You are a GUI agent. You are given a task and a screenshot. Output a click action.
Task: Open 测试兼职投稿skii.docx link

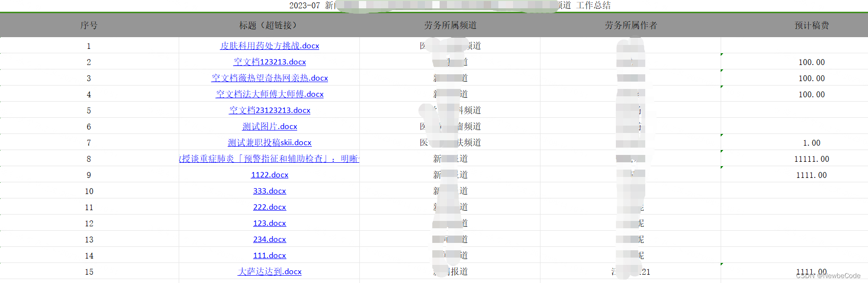tap(269, 143)
